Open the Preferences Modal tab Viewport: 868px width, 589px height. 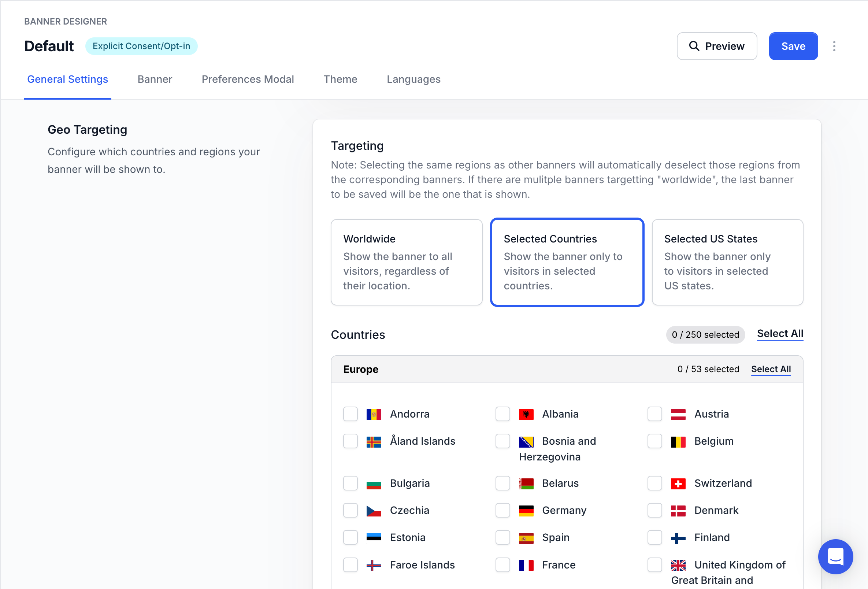point(248,79)
